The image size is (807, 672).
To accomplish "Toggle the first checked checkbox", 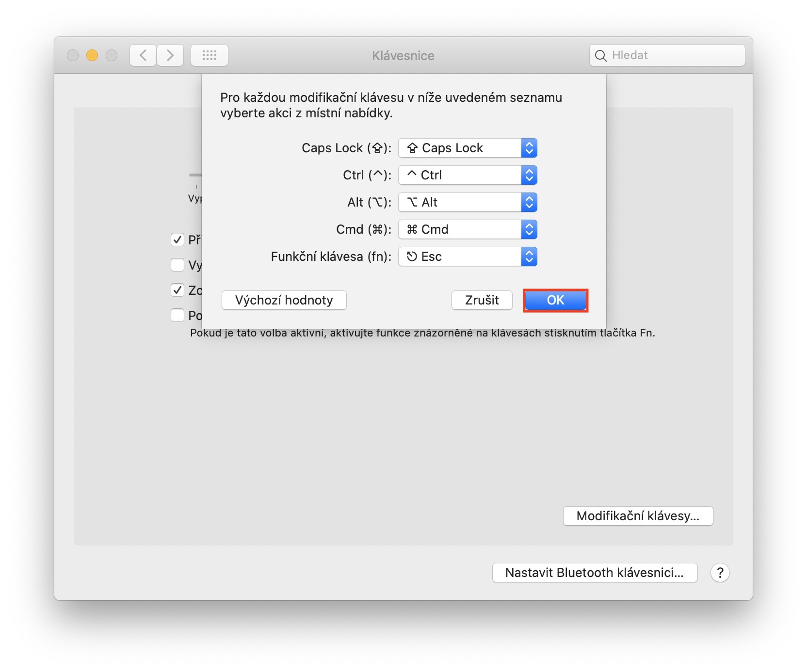I will (x=178, y=240).
